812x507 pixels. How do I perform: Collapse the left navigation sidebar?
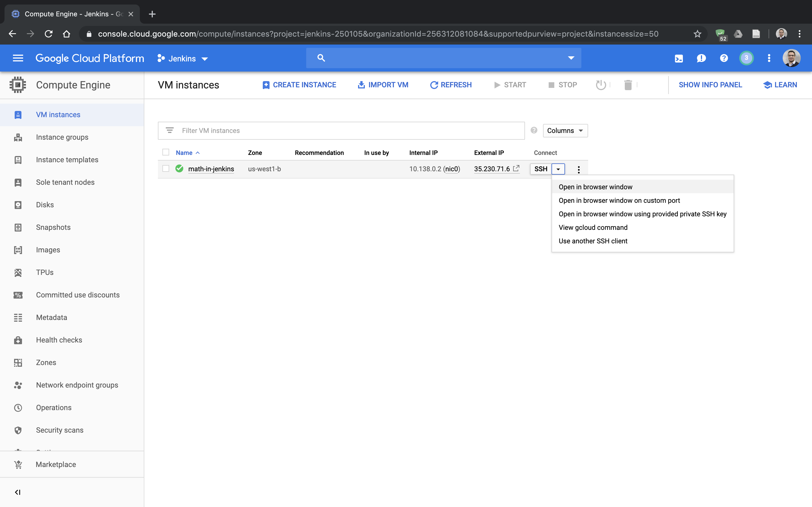18,492
